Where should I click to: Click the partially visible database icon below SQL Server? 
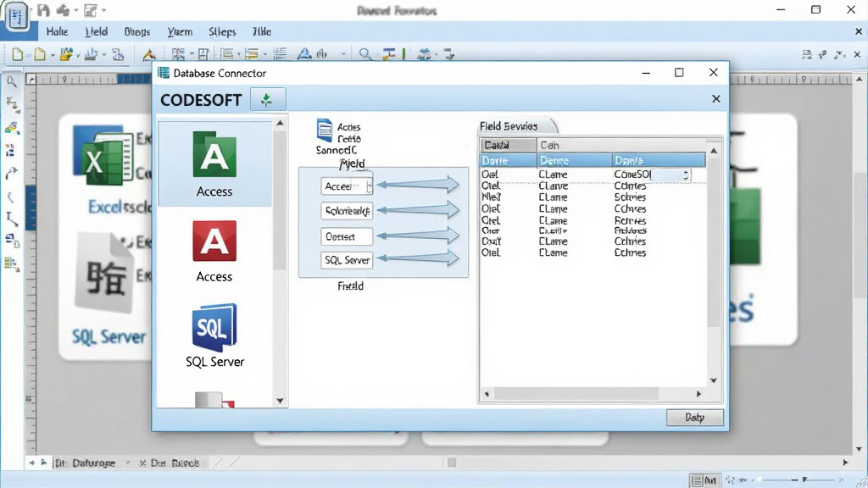click(x=214, y=400)
